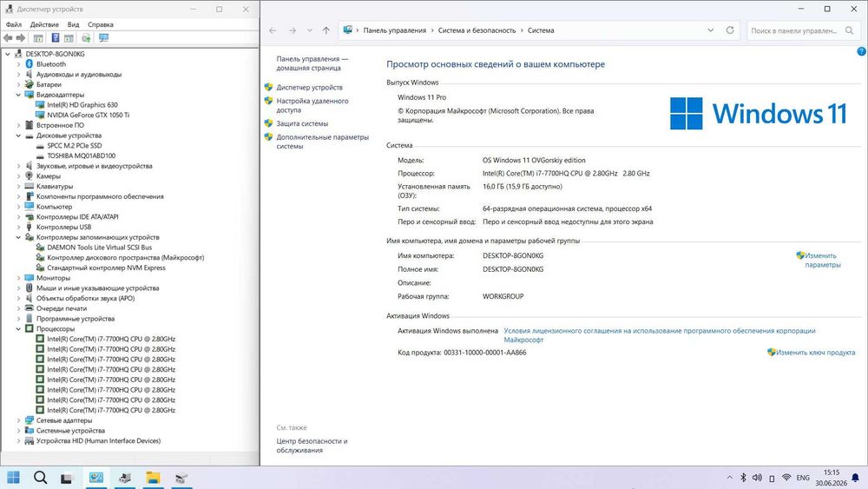868x489 pixels.
Task: Select the Клавиатуры keyboard icon in the tree
Action: pyautogui.click(x=30, y=187)
